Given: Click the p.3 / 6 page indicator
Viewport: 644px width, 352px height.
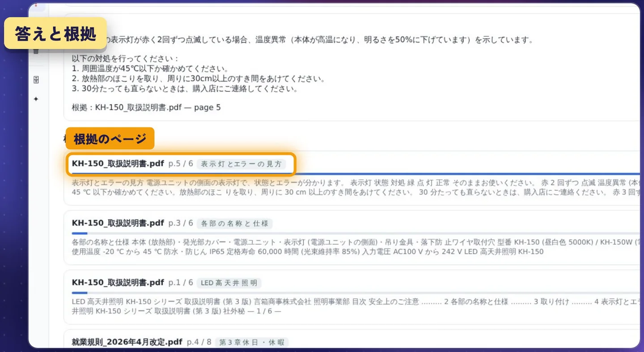Looking at the screenshot, I should pyautogui.click(x=181, y=223).
